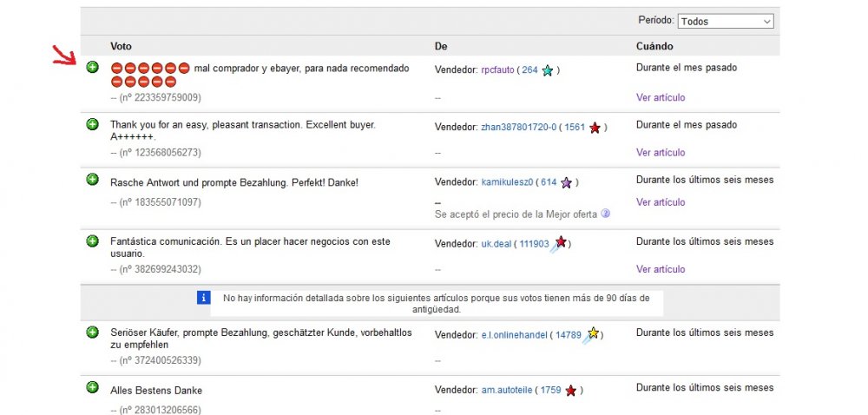Click feedback score 1561
Image resolution: width=868 pixels, height=415 pixels.
[x=575, y=128]
